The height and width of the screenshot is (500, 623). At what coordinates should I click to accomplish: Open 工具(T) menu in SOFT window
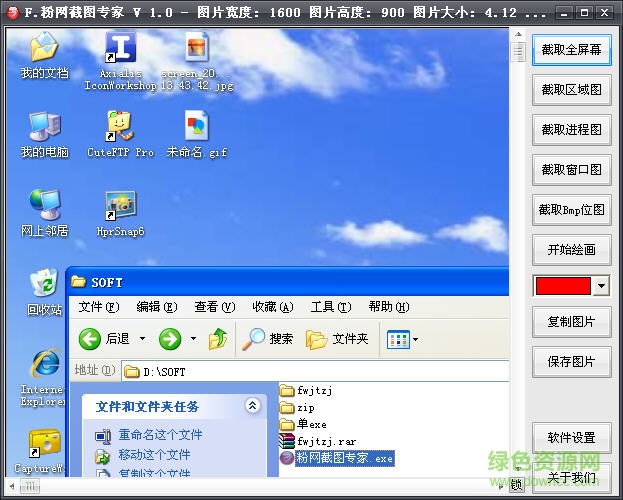(331, 307)
